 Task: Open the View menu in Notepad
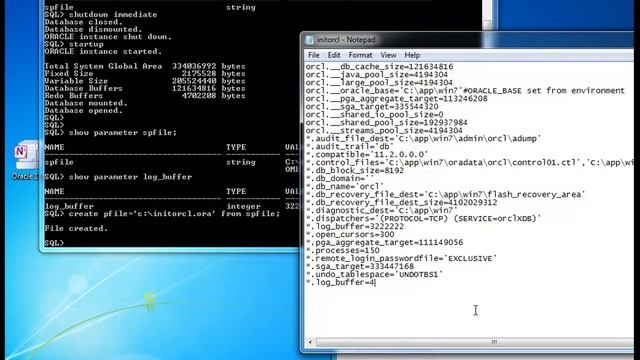tap(388, 55)
